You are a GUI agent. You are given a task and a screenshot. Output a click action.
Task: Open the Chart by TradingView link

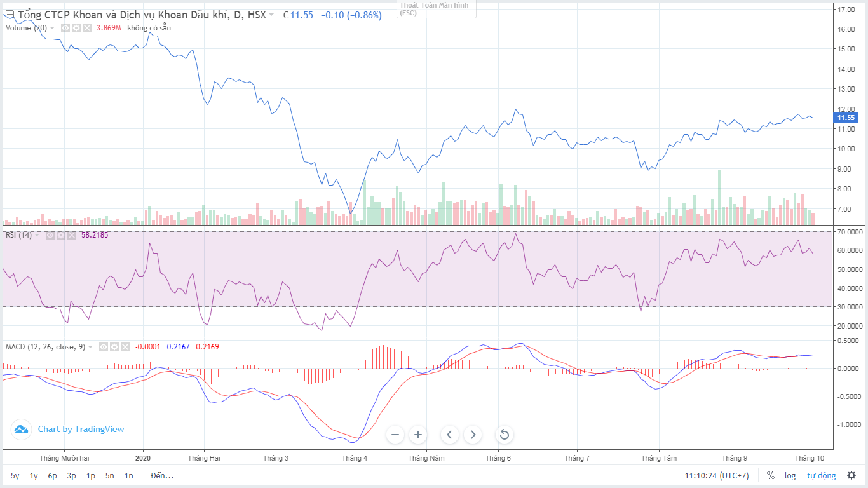coord(81,430)
